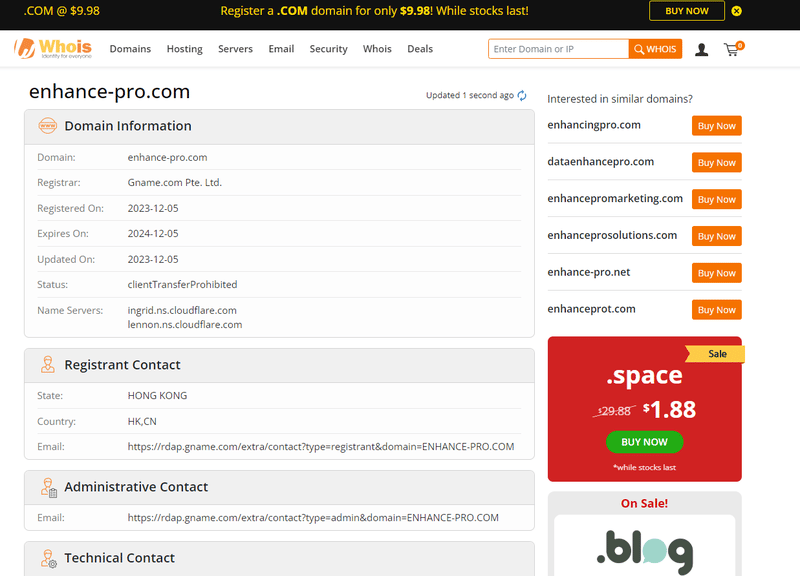Click the HONG KONG state value

157,395
